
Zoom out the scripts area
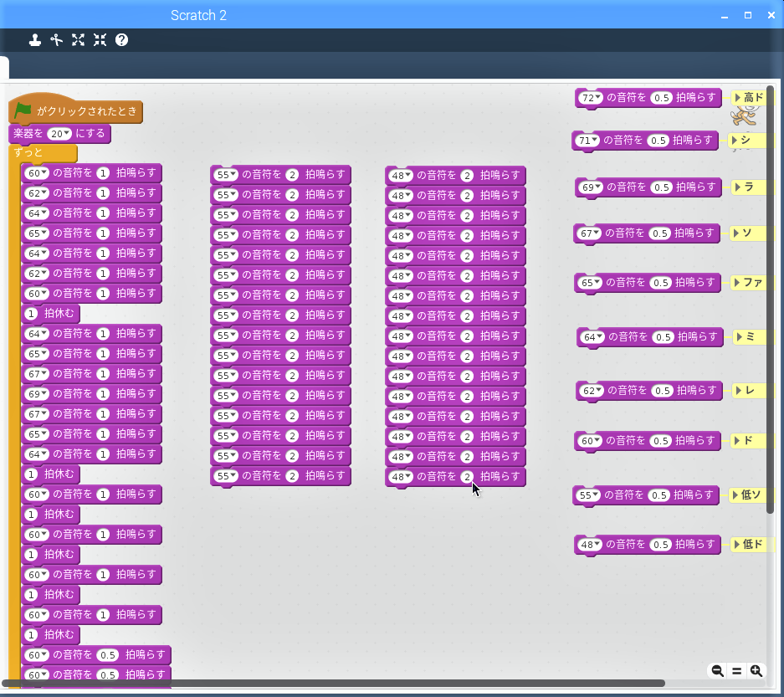pos(717,671)
